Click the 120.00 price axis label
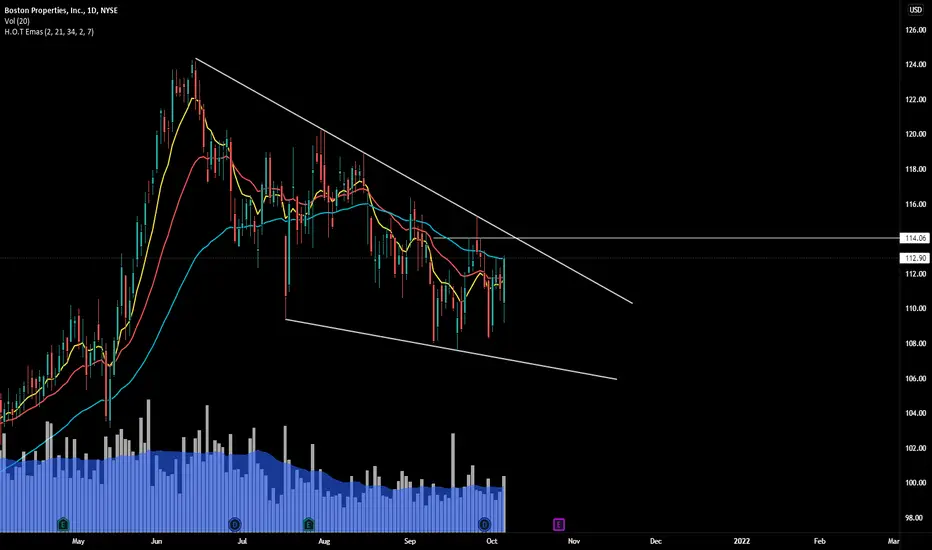The image size is (932, 550). pos(915,134)
